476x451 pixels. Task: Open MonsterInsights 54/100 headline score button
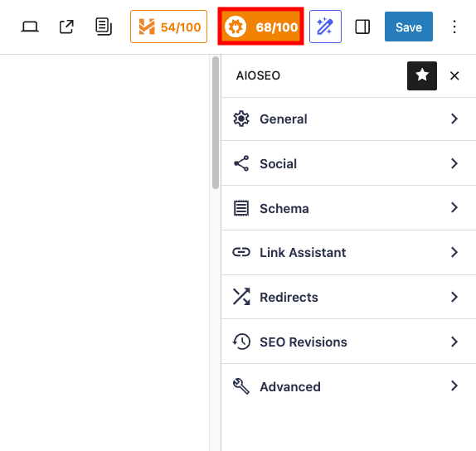pyautogui.click(x=169, y=27)
